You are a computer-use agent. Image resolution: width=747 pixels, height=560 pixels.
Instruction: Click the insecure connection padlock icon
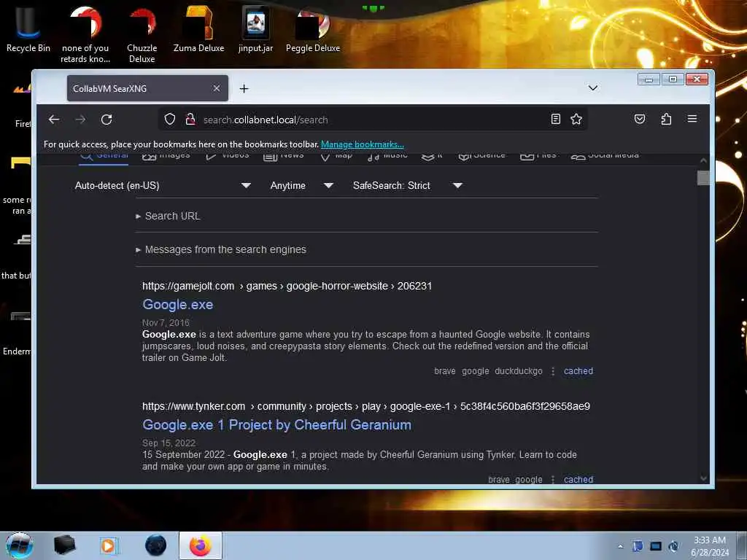190,120
